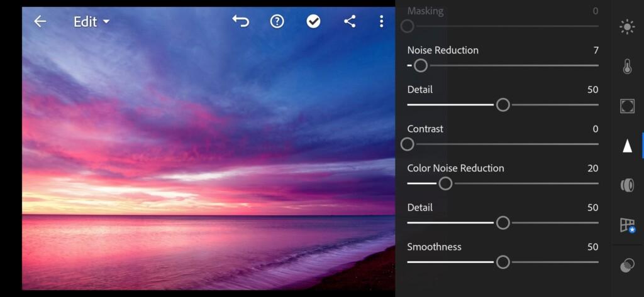
Task: Tap the Color Noise Reduction value 20
Action: pos(592,168)
